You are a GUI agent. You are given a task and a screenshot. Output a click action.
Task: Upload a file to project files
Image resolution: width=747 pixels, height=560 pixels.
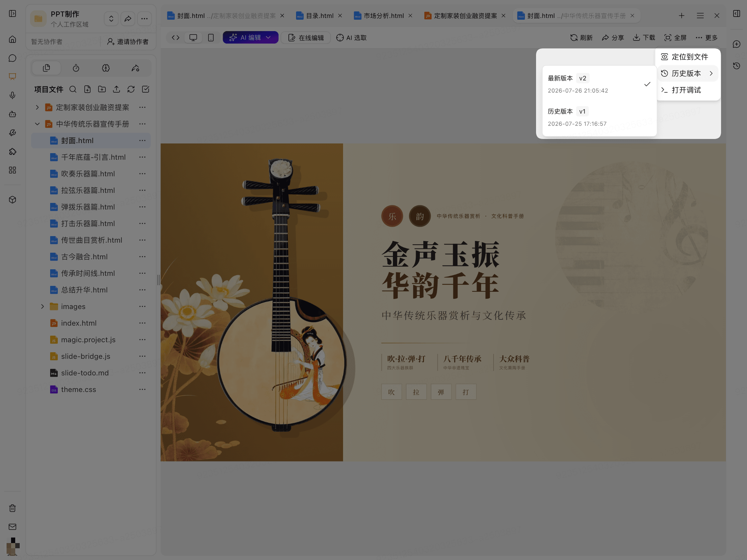click(117, 90)
